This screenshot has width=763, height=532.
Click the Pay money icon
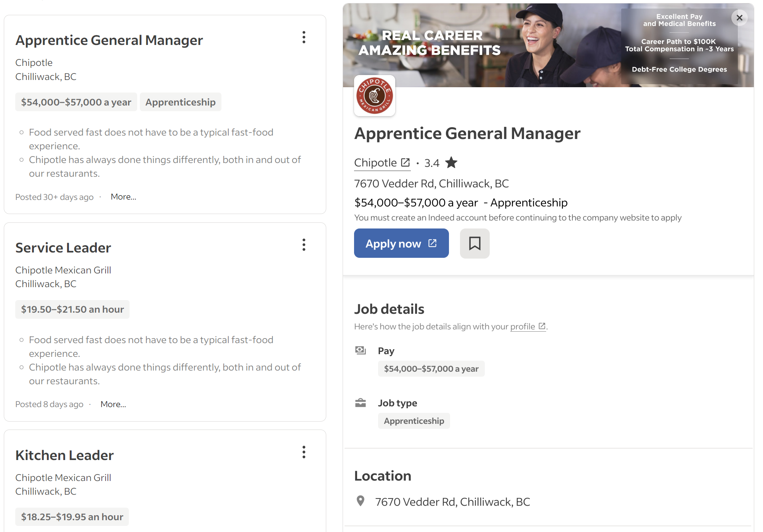tap(360, 350)
